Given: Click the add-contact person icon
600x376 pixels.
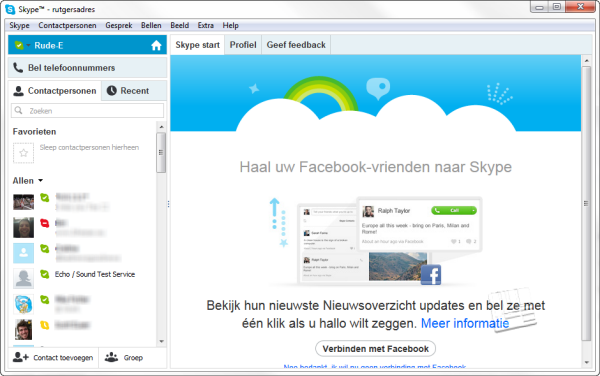Looking at the screenshot, I should tap(20, 357).
